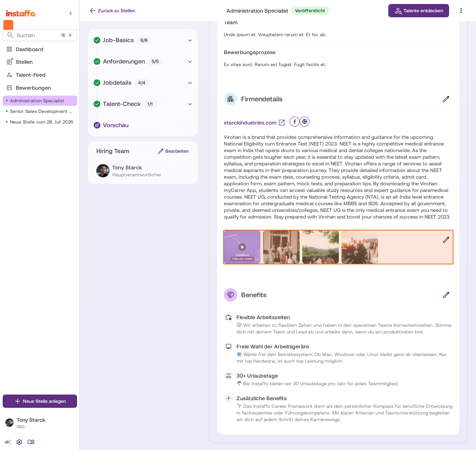Open the sunset team photo thumbnail
The image size is (476, 450).
click(360, 247)
